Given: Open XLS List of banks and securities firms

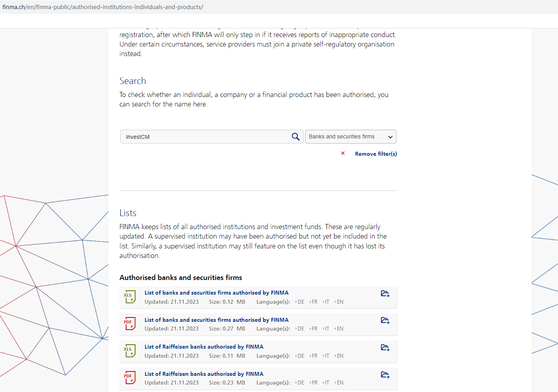Looking at the screenshot, I should [216, 293].
